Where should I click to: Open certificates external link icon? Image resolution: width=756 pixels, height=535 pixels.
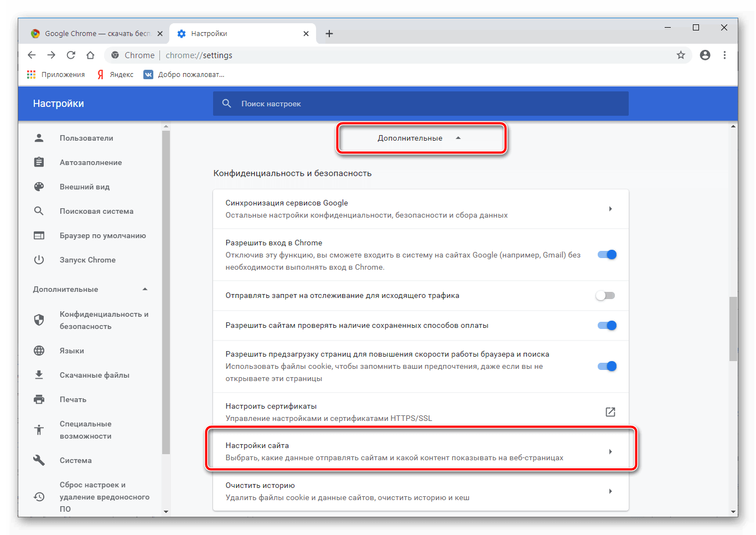610,411
